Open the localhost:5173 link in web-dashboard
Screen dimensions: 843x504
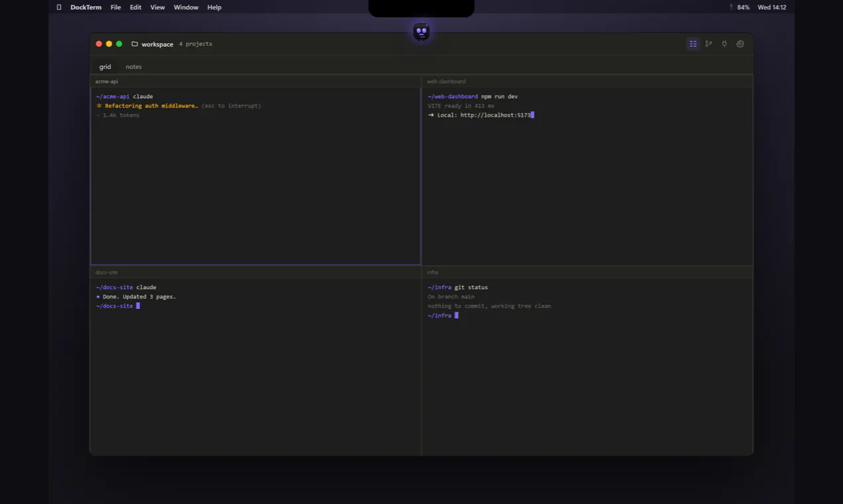click(x=495, y=115)
